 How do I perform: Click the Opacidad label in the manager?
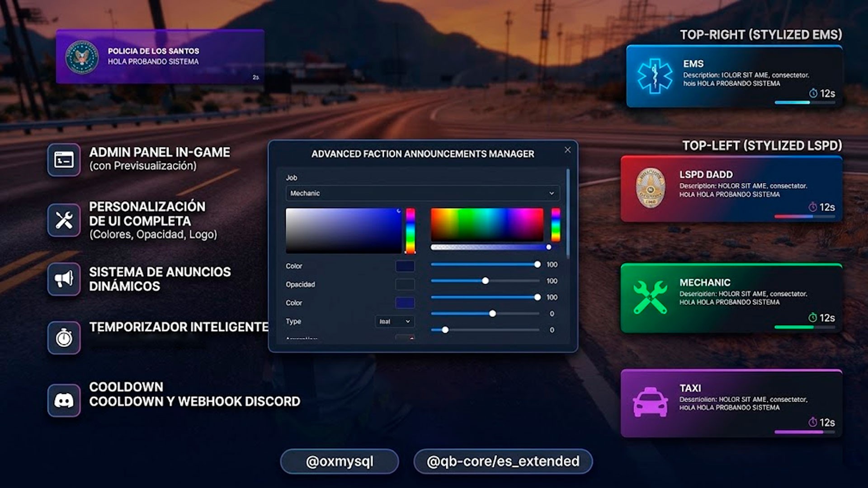tap(300, 284)
